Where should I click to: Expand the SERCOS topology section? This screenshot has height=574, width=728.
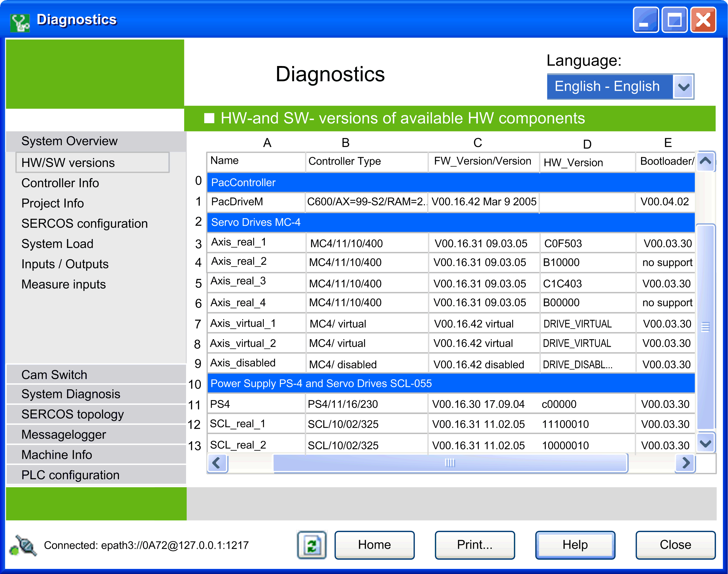[x=96, y=414]
